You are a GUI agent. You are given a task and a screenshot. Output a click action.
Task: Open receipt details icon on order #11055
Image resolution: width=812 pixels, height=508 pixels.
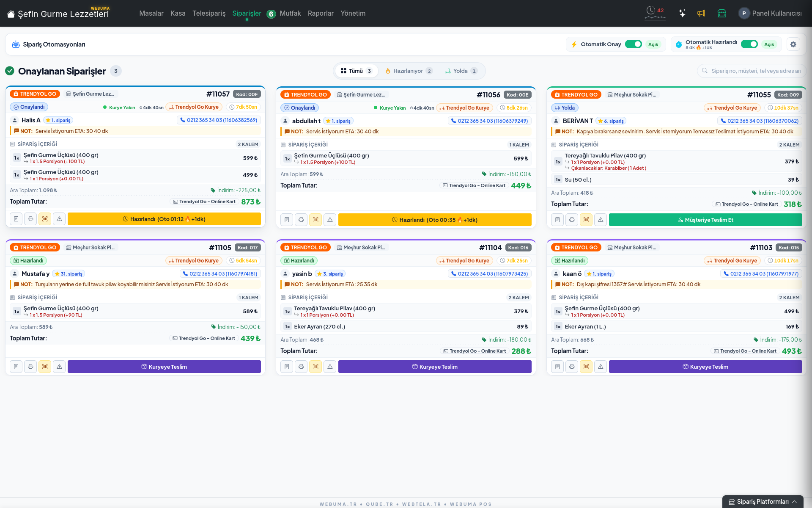pyautogui.click(x=557, y=220)
